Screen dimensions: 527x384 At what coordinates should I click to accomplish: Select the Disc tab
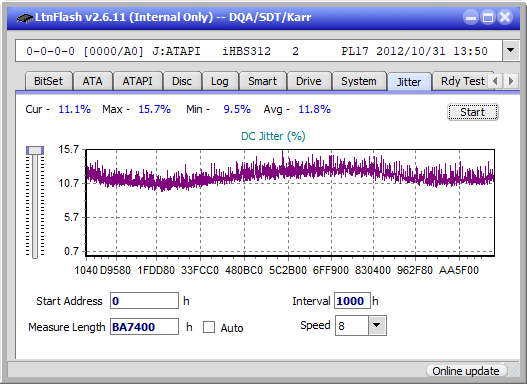click(x=182, y=81)
